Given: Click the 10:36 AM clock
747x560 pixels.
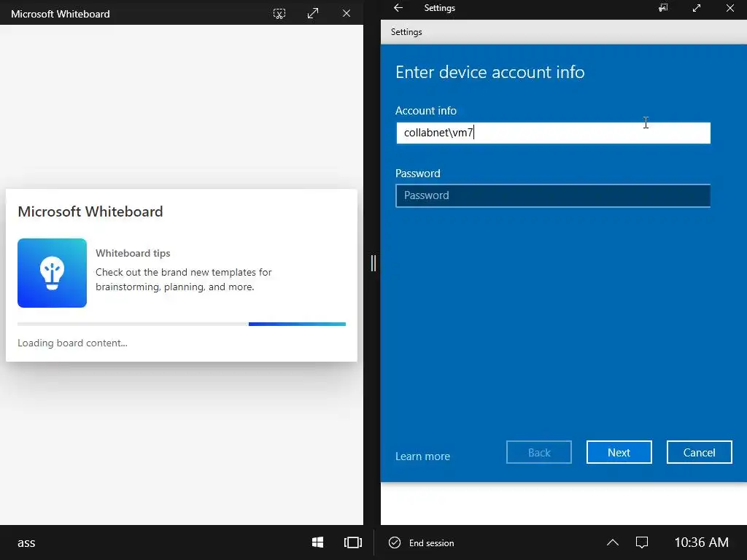Looking at the screenshot, I should pyautogui.click(x=701, y=542).
